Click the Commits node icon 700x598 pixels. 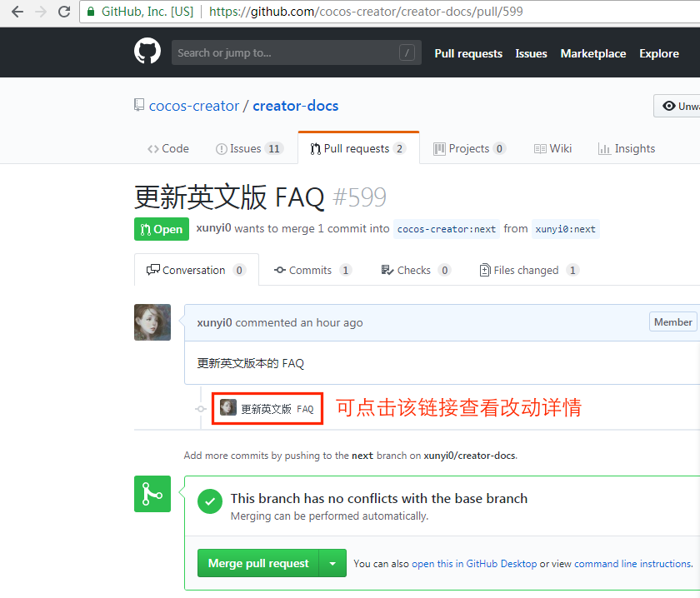point(280,270)
